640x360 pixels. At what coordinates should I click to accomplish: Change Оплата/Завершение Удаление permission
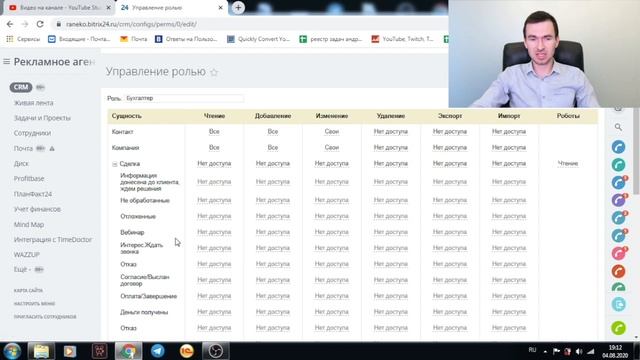391,296
